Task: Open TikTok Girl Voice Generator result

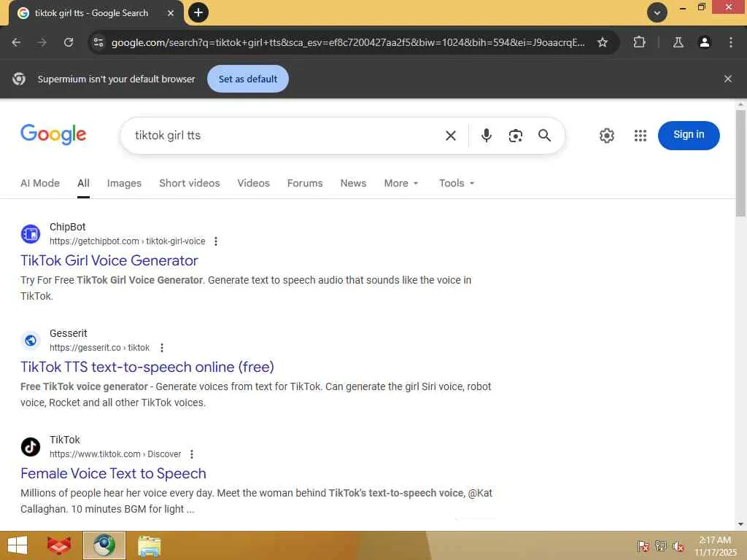Action: coord(109,260)
